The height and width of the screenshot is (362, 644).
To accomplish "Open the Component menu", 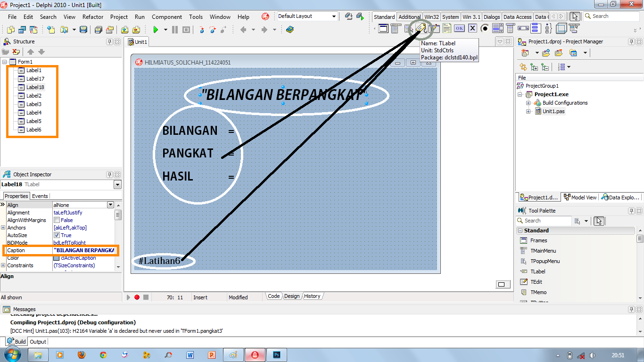I will (x=167, y=16).
